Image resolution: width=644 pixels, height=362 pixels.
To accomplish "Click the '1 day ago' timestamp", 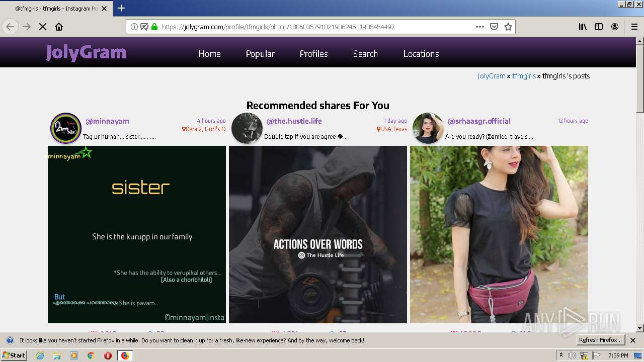I will pyautogui.click(x=395, y=121).
